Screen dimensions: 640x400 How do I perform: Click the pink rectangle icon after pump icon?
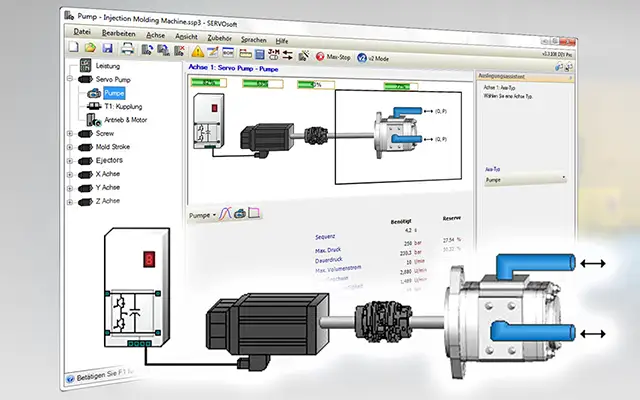(x=253, y=213)
